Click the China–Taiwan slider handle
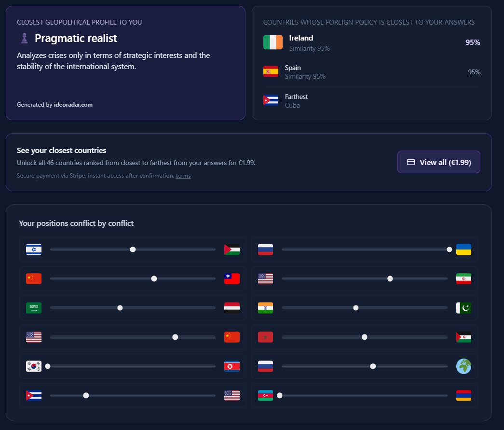The height and width of the screenshot is (430, 504). [154, 278]
